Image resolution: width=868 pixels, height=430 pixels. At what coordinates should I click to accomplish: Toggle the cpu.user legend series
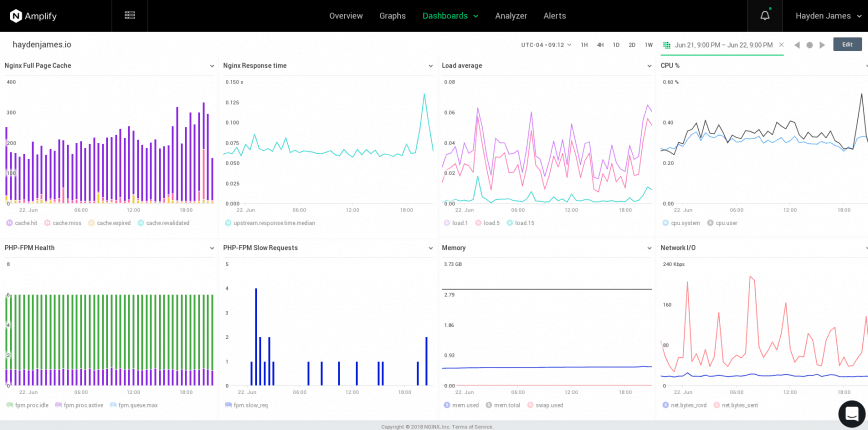722,223
